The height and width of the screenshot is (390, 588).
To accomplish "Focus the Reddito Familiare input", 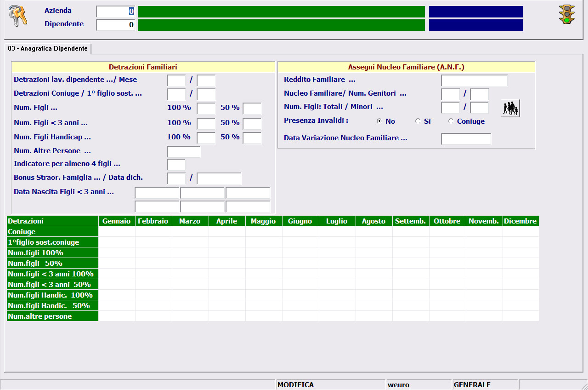I will 474,80.
